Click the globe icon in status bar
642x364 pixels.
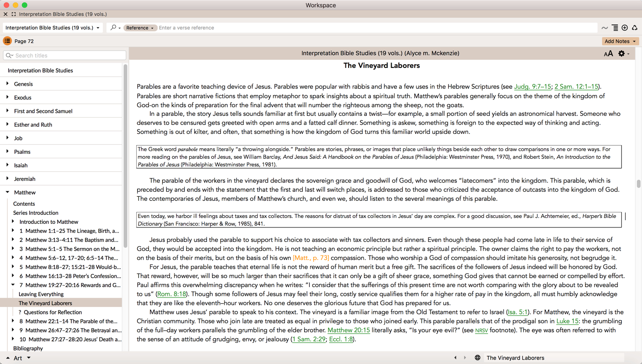coord(477,358)
